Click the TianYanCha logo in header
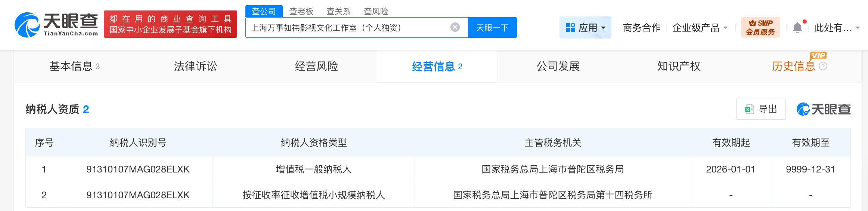The image size is (868, 211). coord(56,25)
